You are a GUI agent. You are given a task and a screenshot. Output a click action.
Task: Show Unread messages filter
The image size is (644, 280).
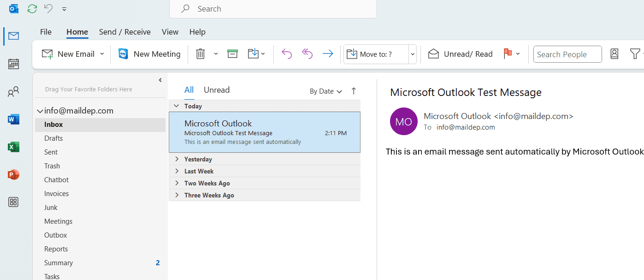pyautogui.click(x=217, y=90)
